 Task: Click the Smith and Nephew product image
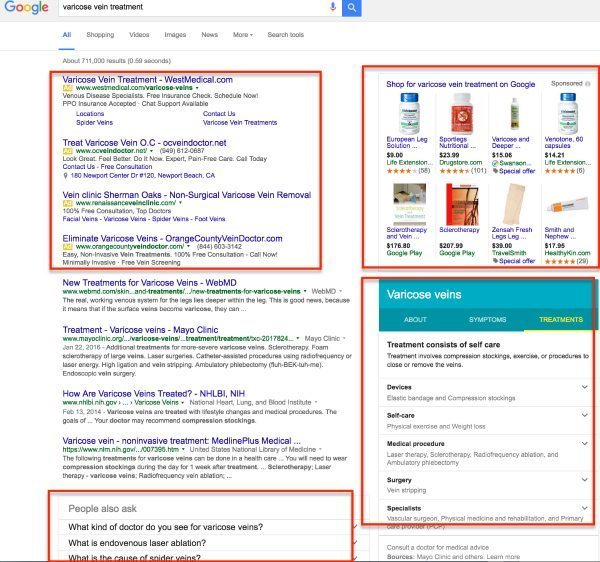coord(567,205)
